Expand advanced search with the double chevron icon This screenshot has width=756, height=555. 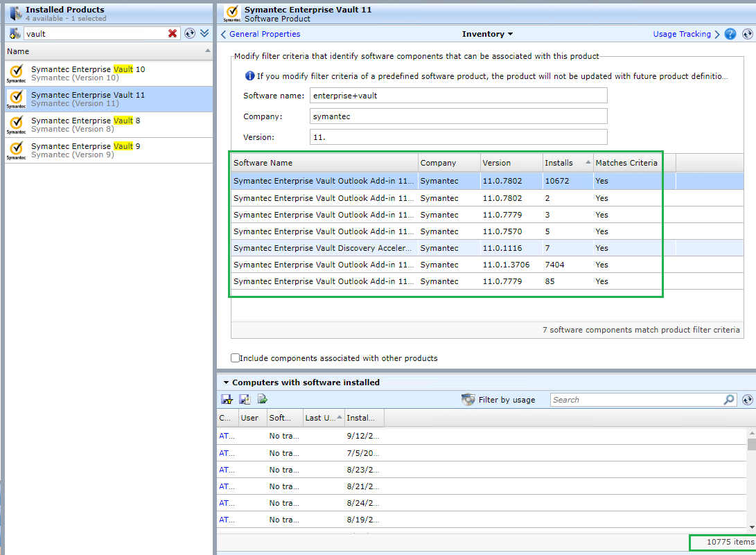[x=204, y=33]
